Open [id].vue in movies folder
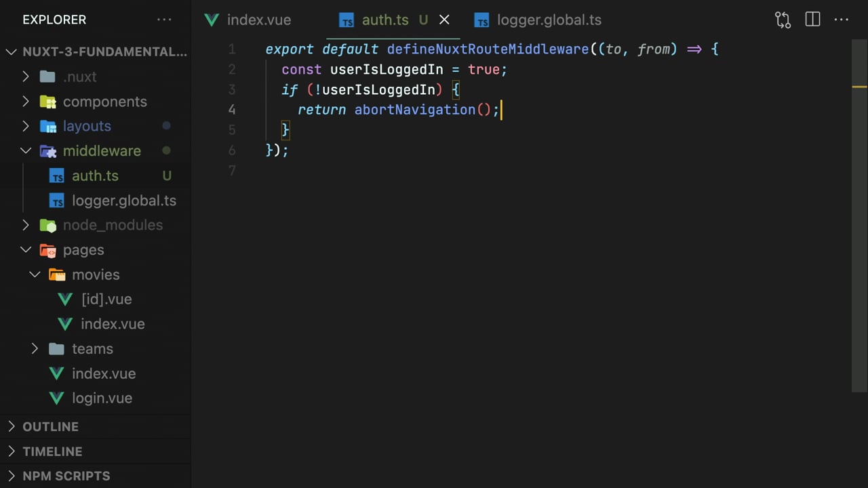The height and width of the screenshot is (488, 868). coord(106,299)
